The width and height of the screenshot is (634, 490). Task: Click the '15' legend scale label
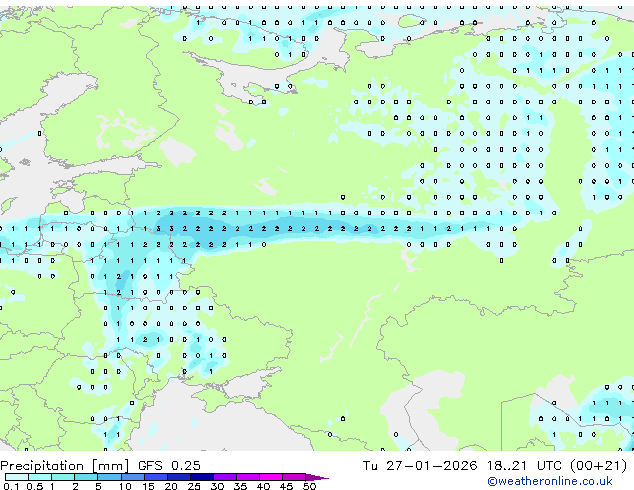point(148,486)
